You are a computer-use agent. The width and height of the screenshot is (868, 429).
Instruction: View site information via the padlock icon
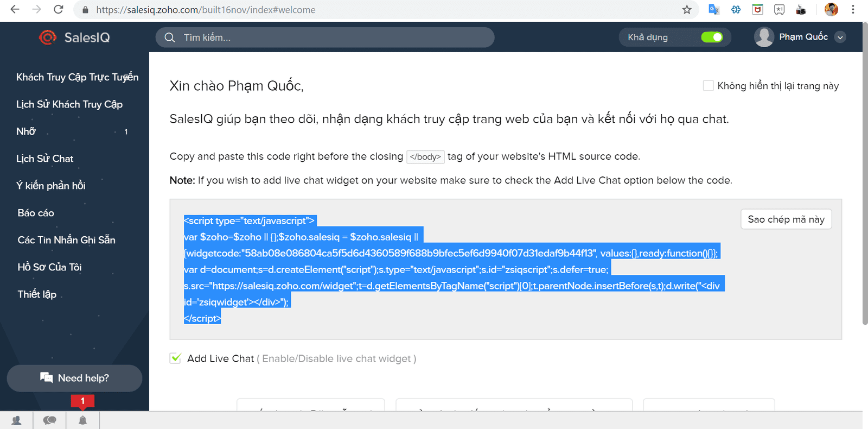(x=85, y=10)
